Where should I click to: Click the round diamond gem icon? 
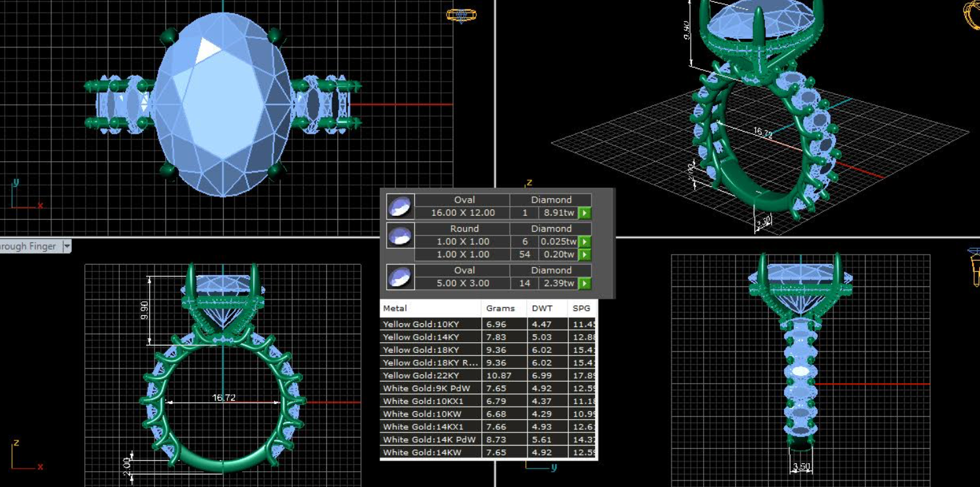[x=400, y=236]
